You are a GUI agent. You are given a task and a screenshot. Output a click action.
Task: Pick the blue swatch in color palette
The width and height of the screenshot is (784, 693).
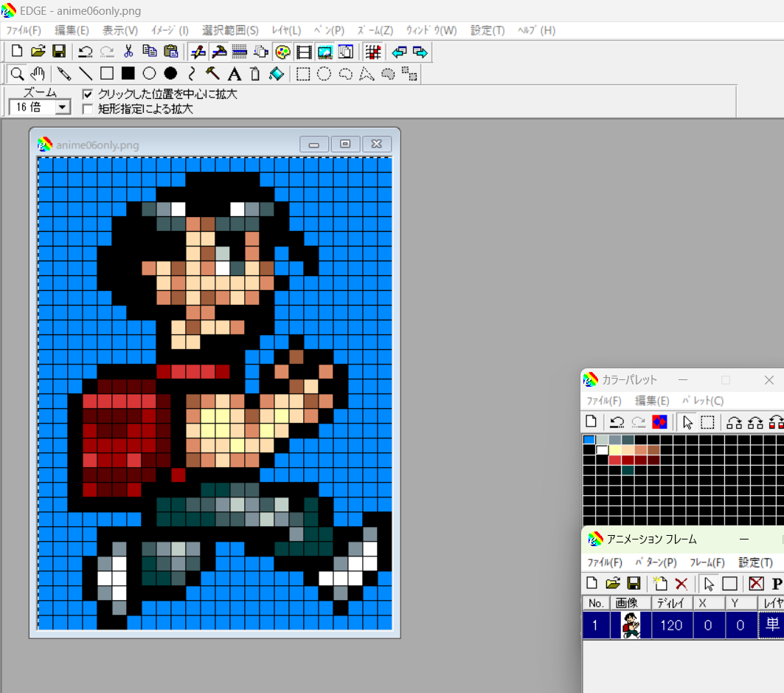[589, 439]
